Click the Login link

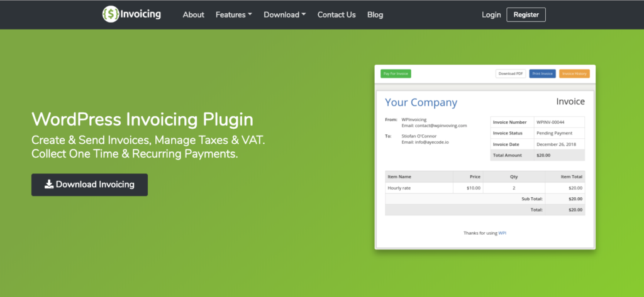tap(491, 15)
